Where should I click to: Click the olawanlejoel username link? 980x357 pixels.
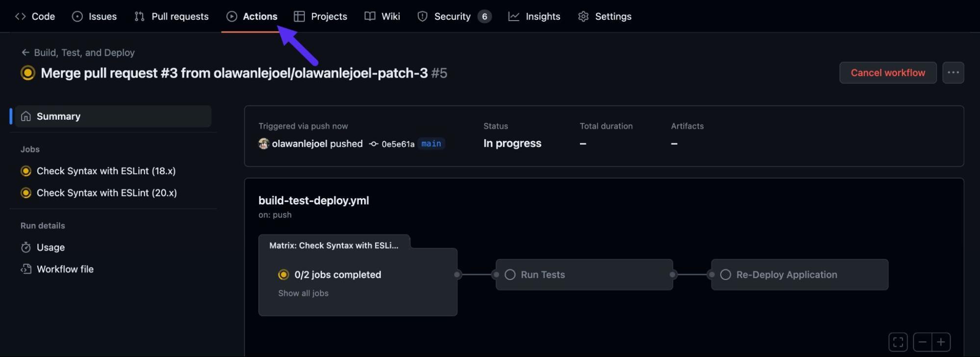300,144
